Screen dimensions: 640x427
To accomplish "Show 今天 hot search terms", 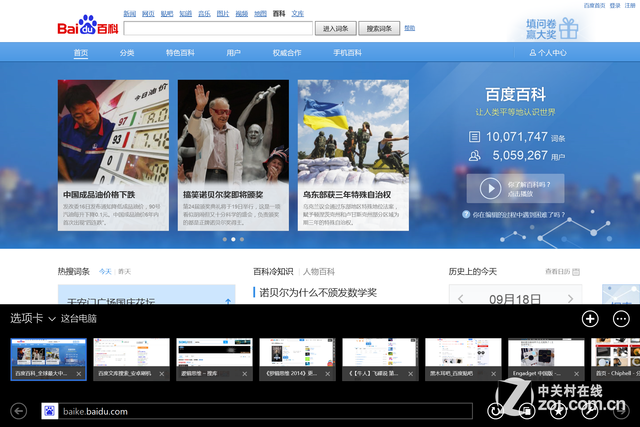I will coord(105,272).
